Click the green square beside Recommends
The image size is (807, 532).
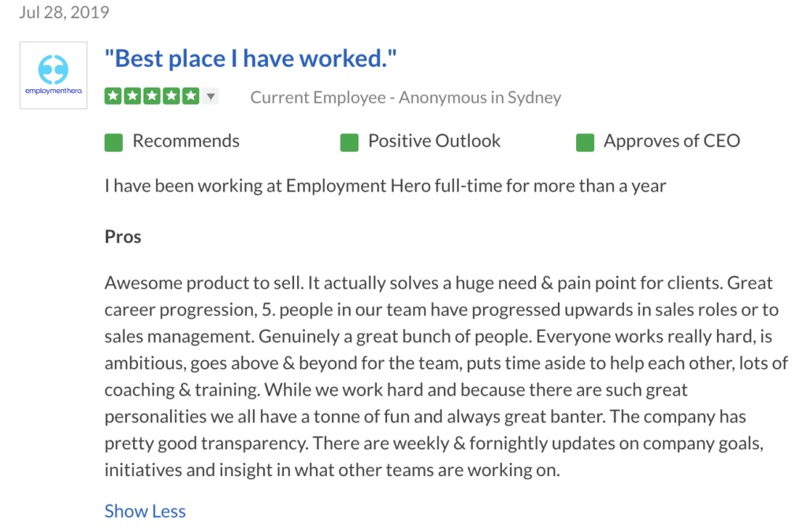click(113, 143)
